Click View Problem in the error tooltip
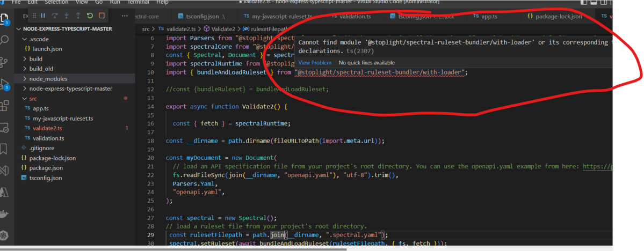This screenshot has height=251, width=644. click(x=315, y=63)
